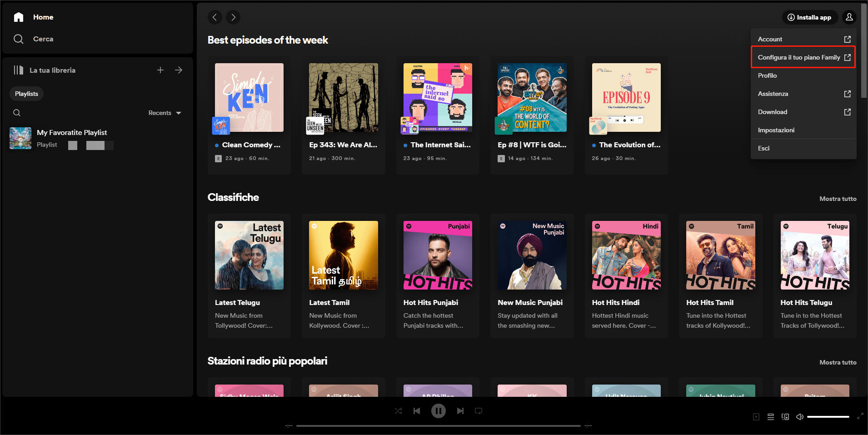
Task: Open the Now Playing view icon
Action: (756, 417)
